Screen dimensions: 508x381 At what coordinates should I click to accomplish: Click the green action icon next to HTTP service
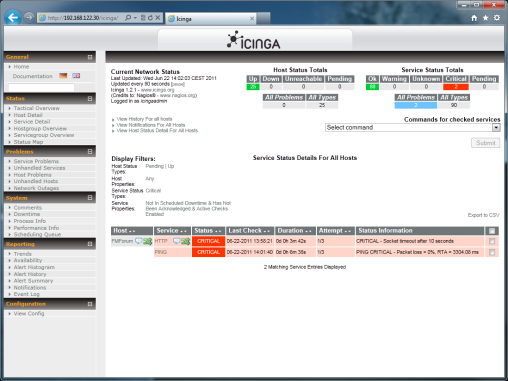coord(186,241)
